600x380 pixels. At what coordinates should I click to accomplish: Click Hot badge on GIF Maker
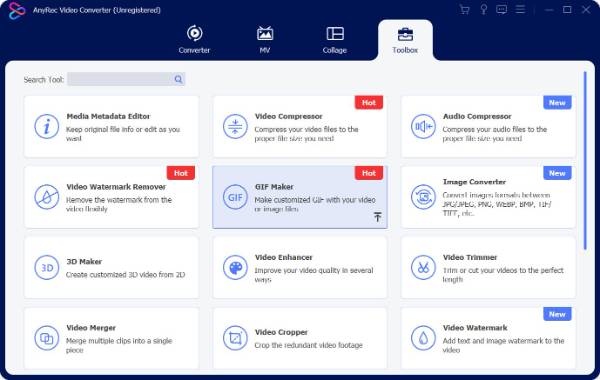coord(369,173)
